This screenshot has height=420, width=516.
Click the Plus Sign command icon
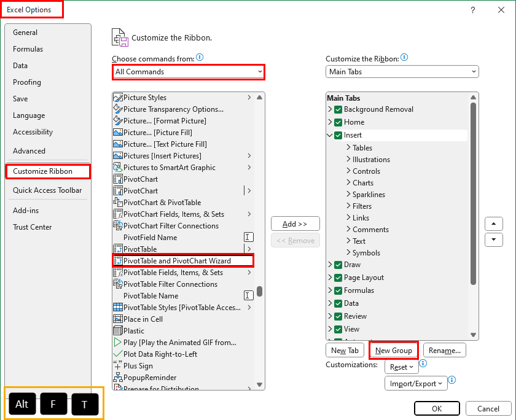[118, 366]
